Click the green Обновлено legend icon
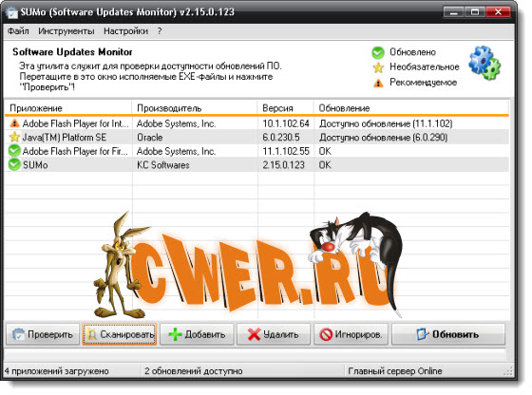 click(378, 52)
